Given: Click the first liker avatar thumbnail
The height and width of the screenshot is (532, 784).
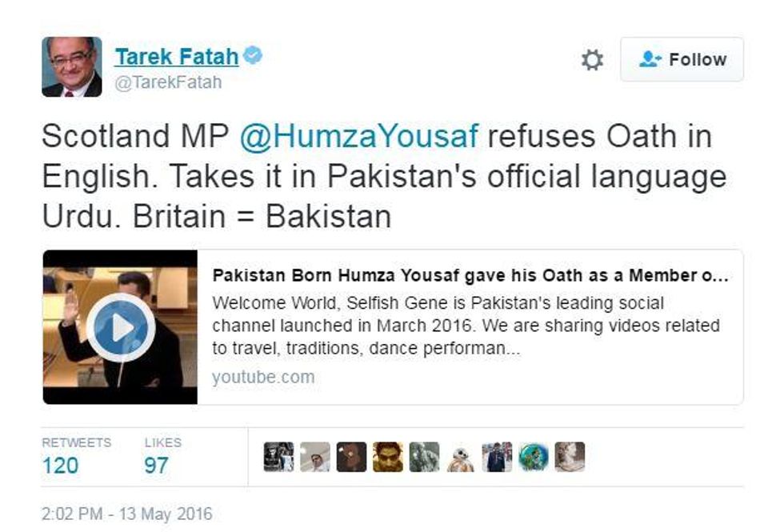Looking at the screenshot, I should coord(278,457).
